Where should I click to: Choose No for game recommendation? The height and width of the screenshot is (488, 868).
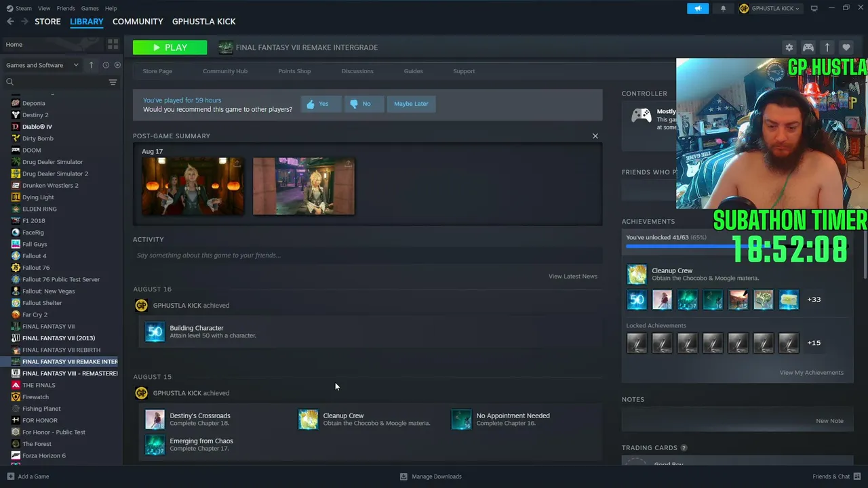[x=364, y=104]
